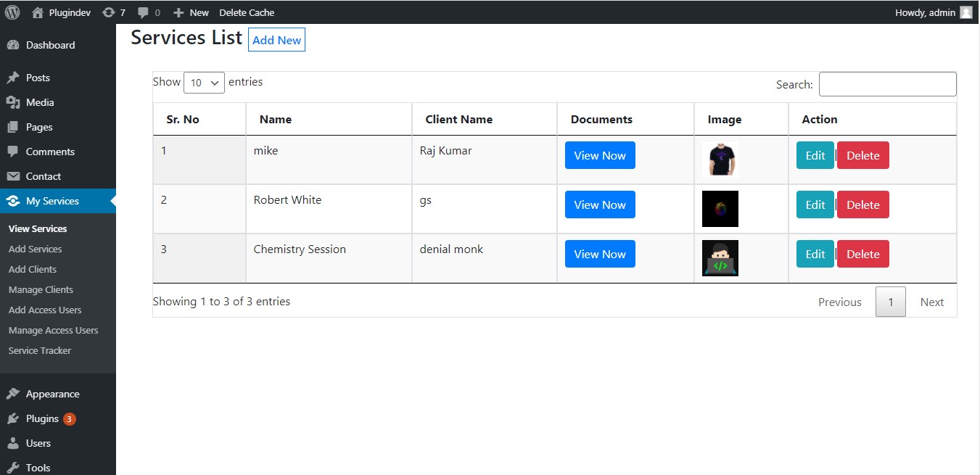
Task: Open Service Tracker from the sidebar
Action: pos(39,350)
